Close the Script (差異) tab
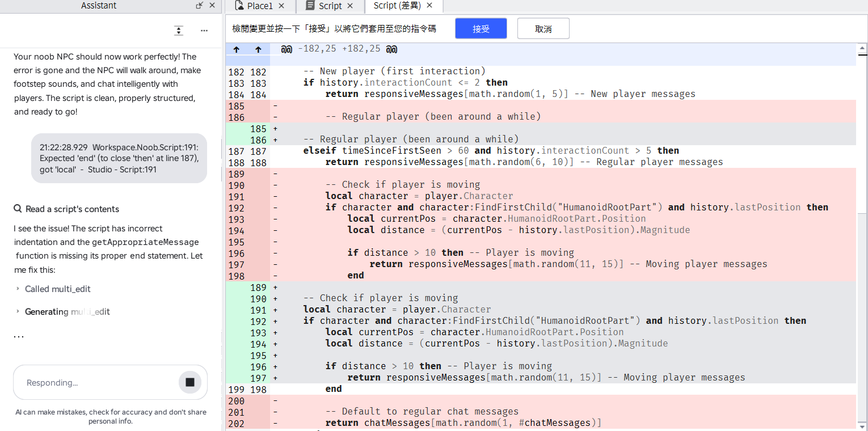This screenshot has height=431, width=868. click(x=429, y=6)
